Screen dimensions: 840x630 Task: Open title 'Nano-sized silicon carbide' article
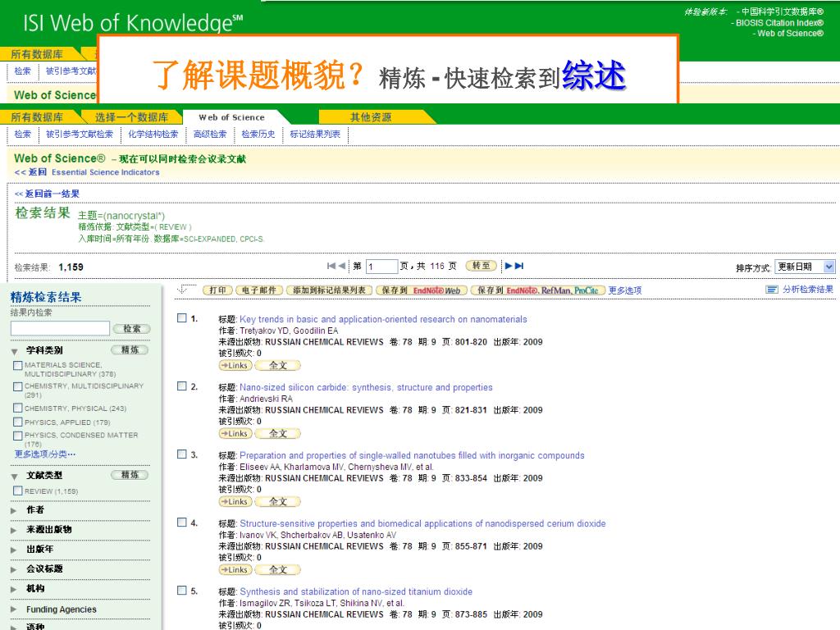coord(366,387)
